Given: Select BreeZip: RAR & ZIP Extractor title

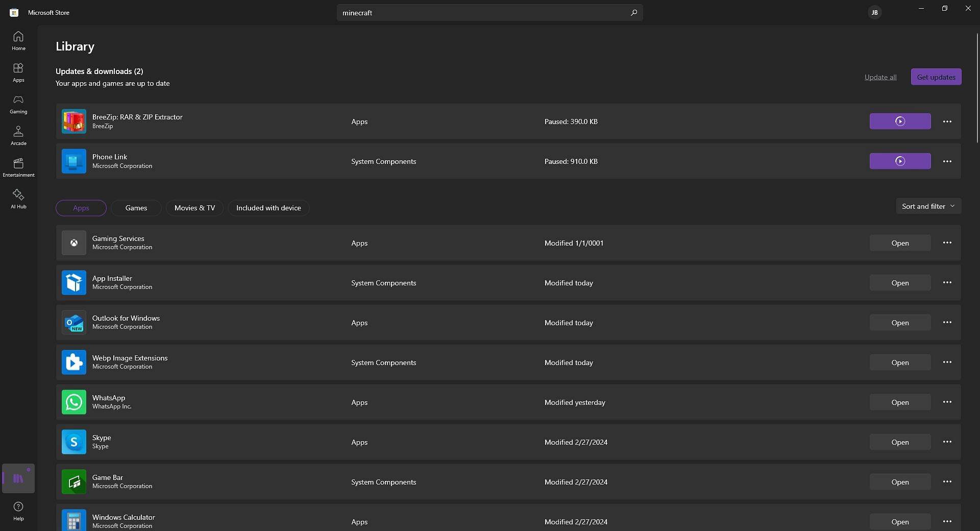Looking at the screenshot, I should (137, 117).
